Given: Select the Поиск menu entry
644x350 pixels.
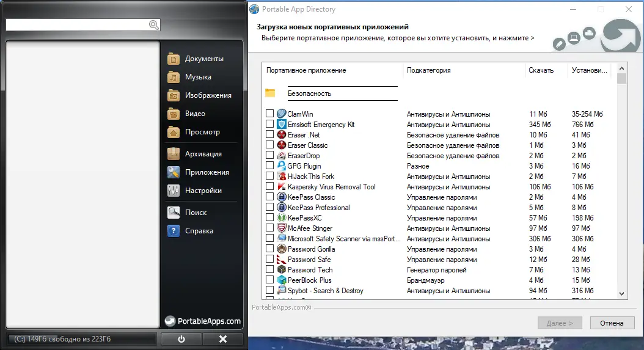Looking at the screenshot, I should click(x=196, y=213).
